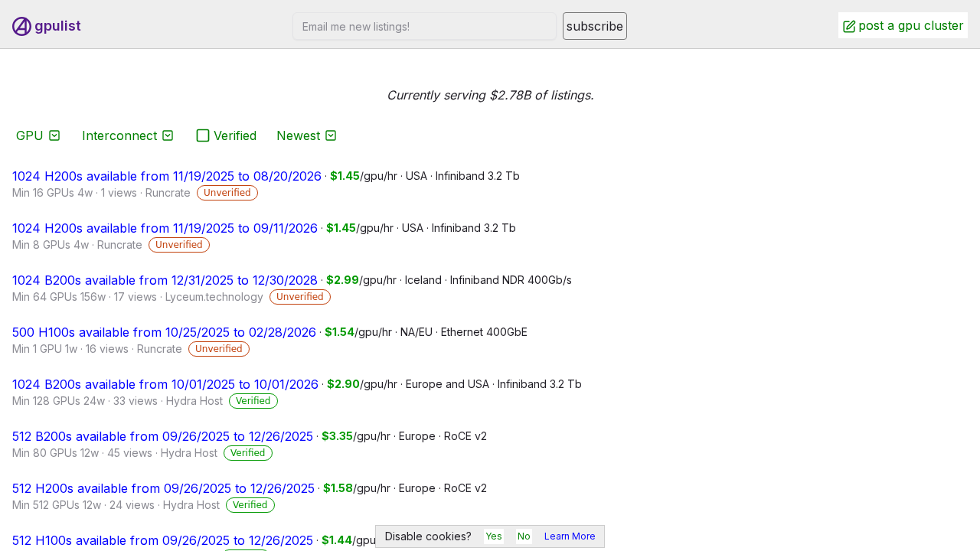Accept cookies by clicking Yes
Screen dimensions: 980x551
tap(494, 536)
